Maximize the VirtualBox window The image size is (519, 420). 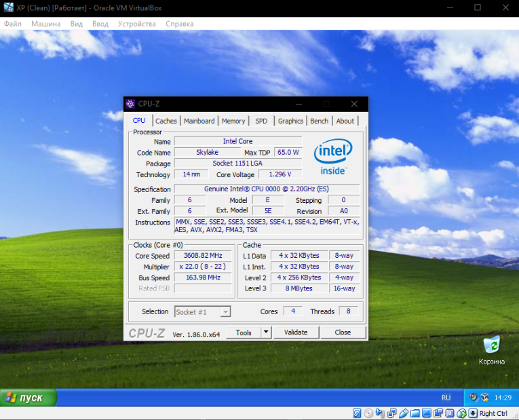(478, 7)
